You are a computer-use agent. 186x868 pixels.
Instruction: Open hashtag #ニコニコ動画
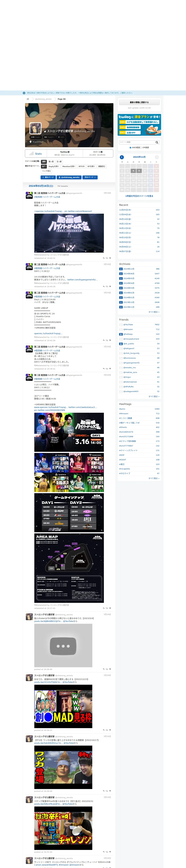tap(126, 418)
